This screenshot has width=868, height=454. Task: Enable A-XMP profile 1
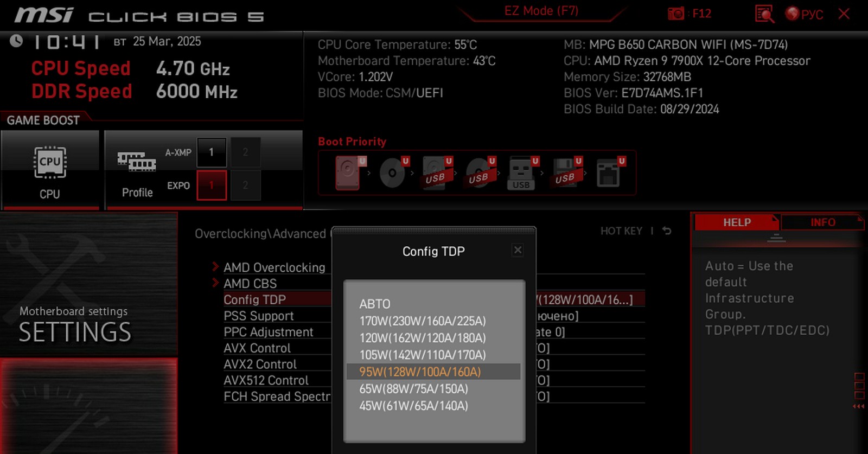(212, 152)
